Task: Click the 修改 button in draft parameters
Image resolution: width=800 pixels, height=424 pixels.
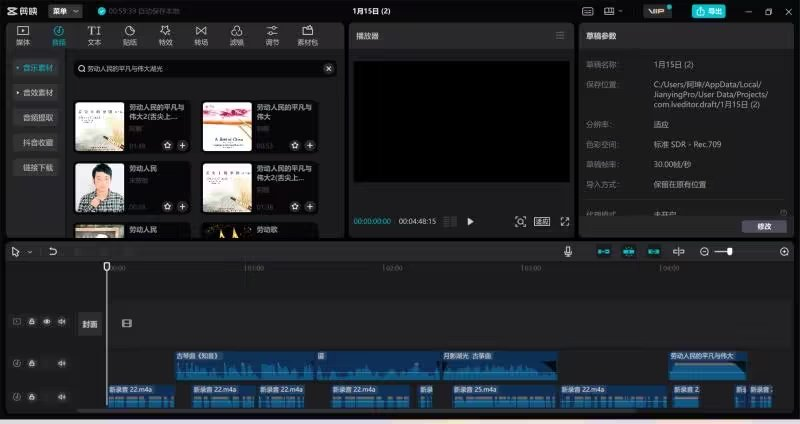Action: 764,226
